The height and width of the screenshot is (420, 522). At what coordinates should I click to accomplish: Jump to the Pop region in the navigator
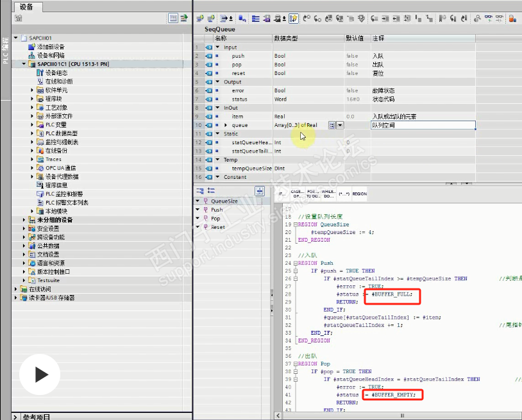click(x=215, y=218)
